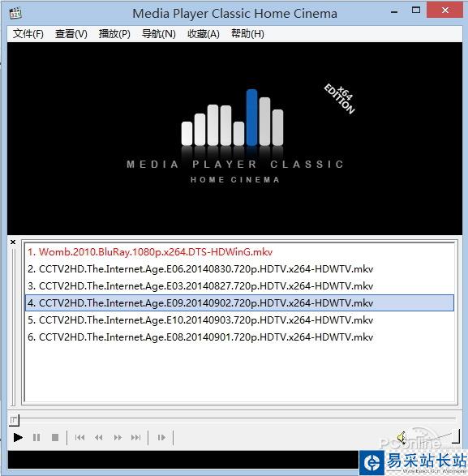This screenshot has width=468, height=476.
Task: Close the playlist panel with X
Action: [13, 242]
